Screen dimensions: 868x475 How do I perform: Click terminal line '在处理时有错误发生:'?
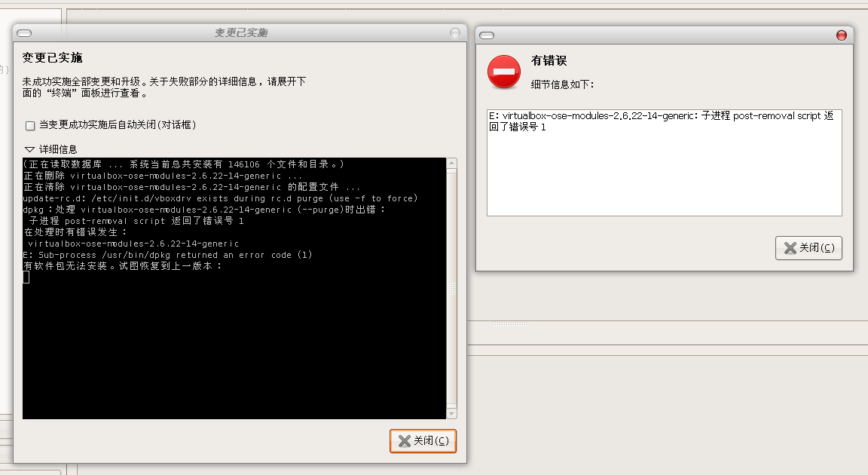75,232
